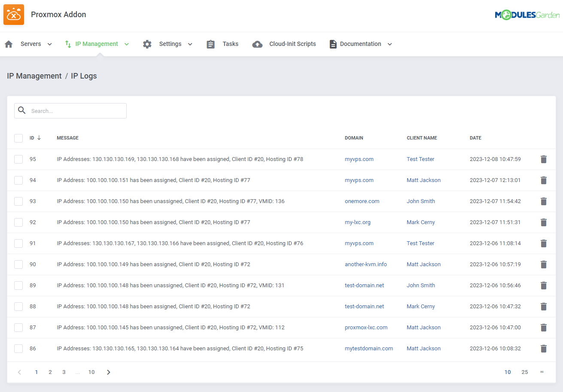Image resolution: width=563 pixels, height=392 pixels.
Task: Click the Tasks clipboard icon
Action: click(210, 44)
